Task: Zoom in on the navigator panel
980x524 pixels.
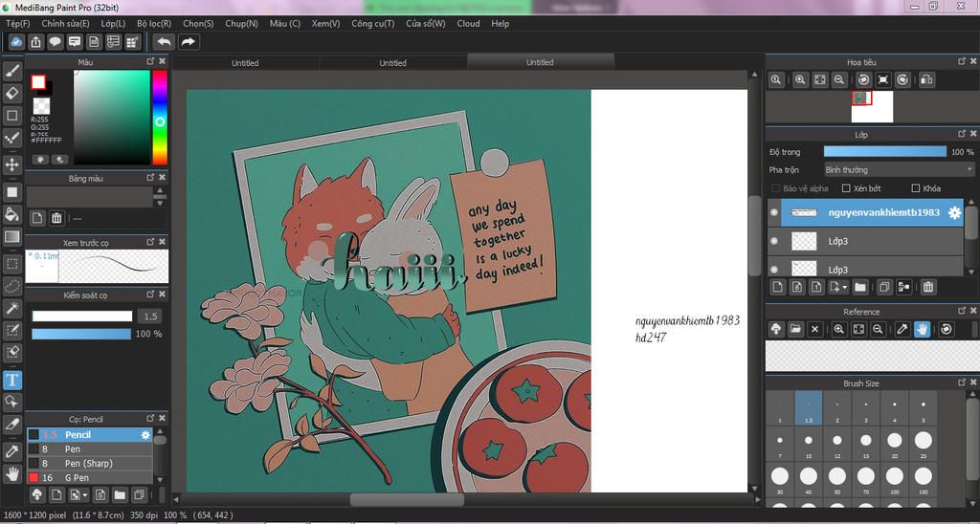Action: [800, 80]
